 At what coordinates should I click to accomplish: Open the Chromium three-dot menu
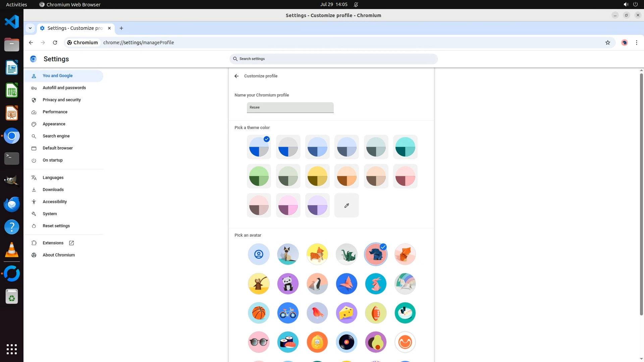636,43
